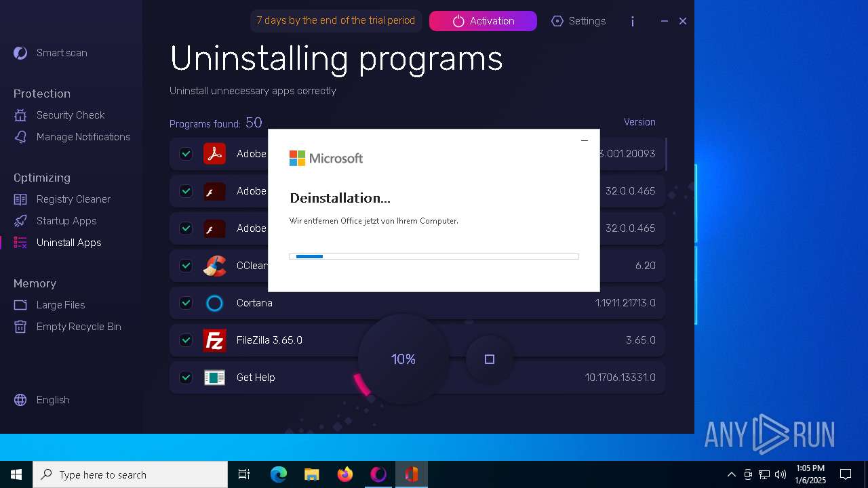Click the Security Check bug icon
Screen dimensions: 868x488
[x=20, y=115]
